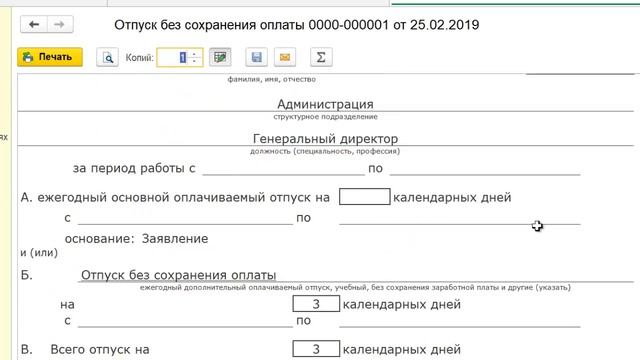Screen dimensions: 640x360
Task: Click основание: Заявление line
Action: [x=136, y=238]
